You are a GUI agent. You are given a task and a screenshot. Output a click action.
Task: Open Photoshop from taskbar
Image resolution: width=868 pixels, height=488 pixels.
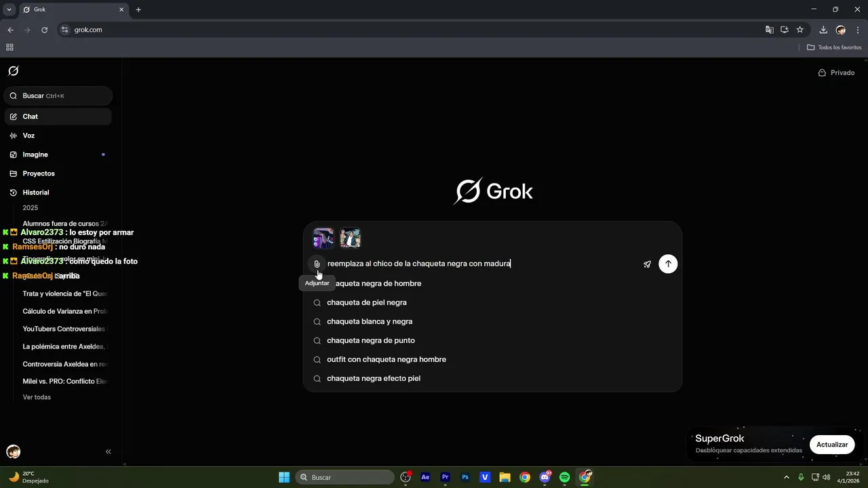pyautogui.click(x=465, y=477)
